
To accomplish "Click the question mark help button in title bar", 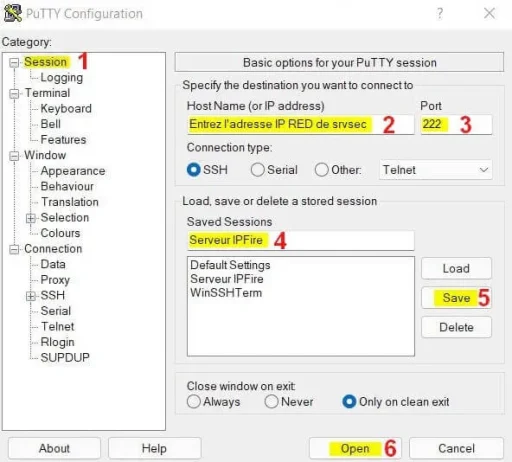I will point(440,14).
